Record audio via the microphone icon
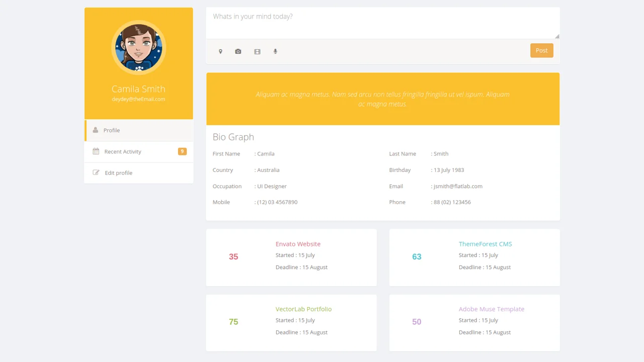Screen dimensions: 644x362 (x=275, y=51)
